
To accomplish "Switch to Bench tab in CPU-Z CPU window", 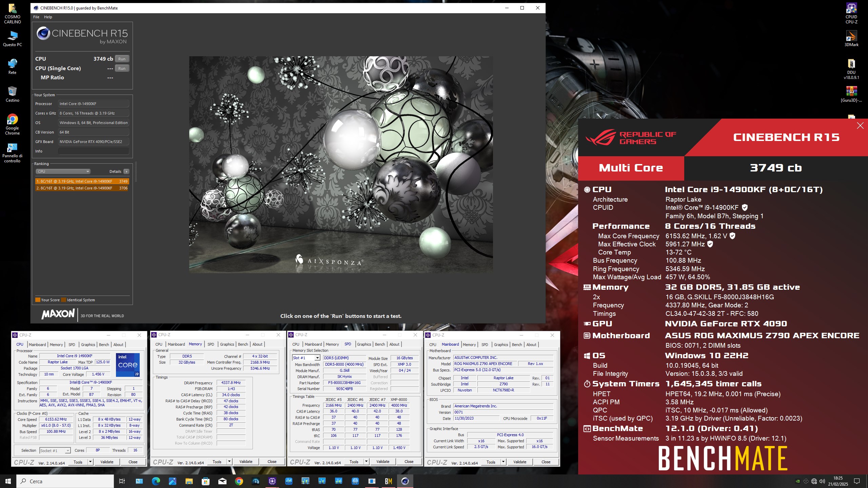I will 104,345.
